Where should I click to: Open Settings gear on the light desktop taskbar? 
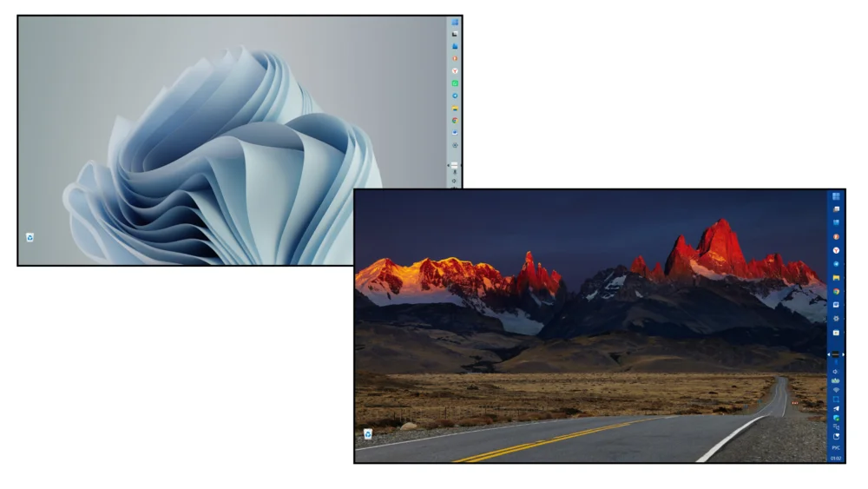tap(455, 145)
